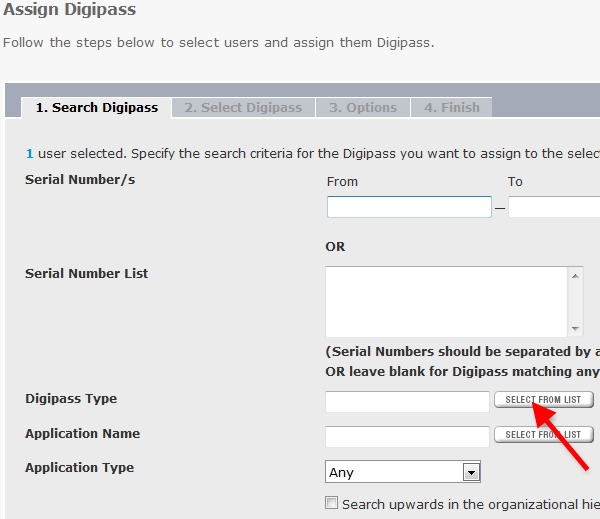Go to the Options tab
The width and height of the screenshot is (600, 519).
point(363,108)
